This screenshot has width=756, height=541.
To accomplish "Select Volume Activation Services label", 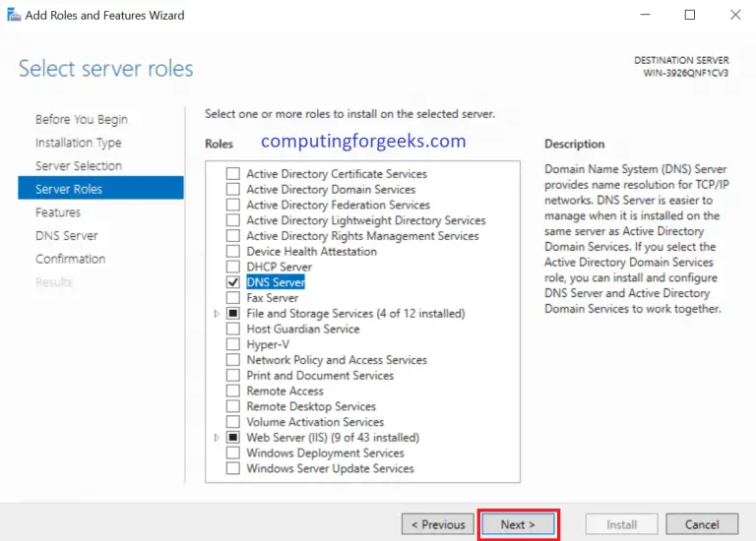I will [x=315, y=422].
